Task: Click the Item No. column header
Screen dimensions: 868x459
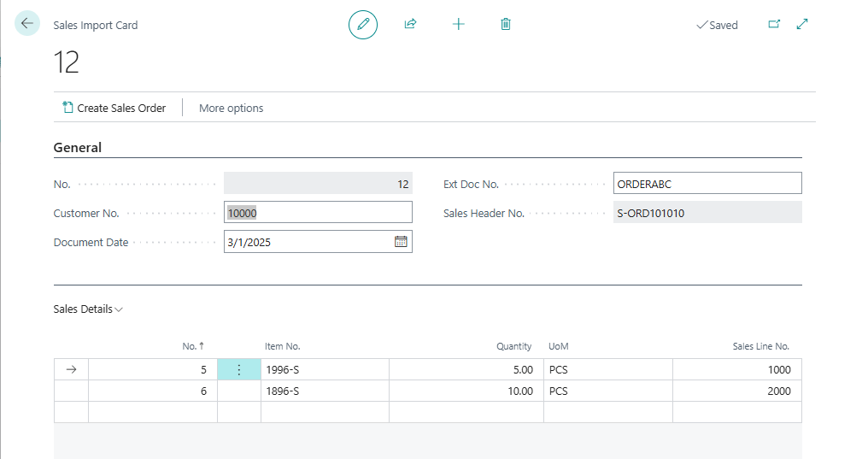Action: tap(282, 346)
